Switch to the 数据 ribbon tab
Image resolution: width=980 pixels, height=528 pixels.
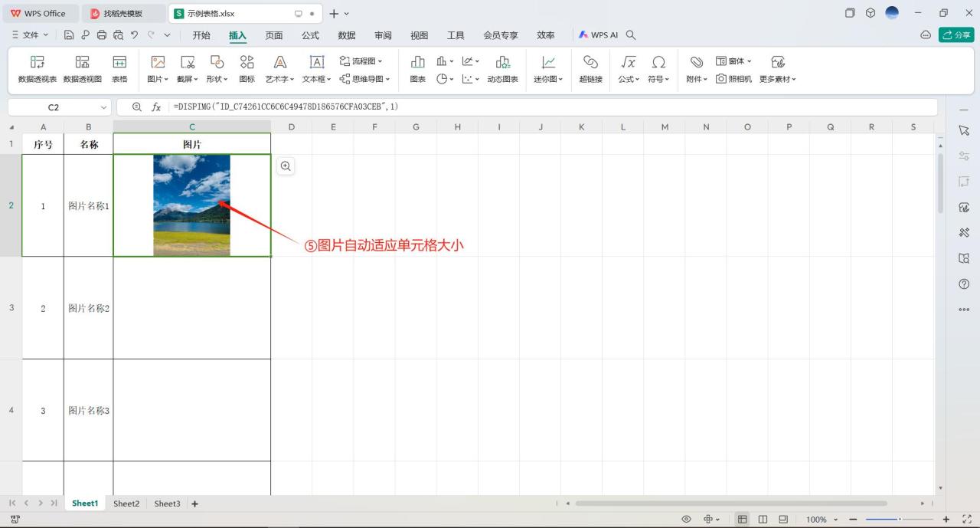[x=347, y=35]
